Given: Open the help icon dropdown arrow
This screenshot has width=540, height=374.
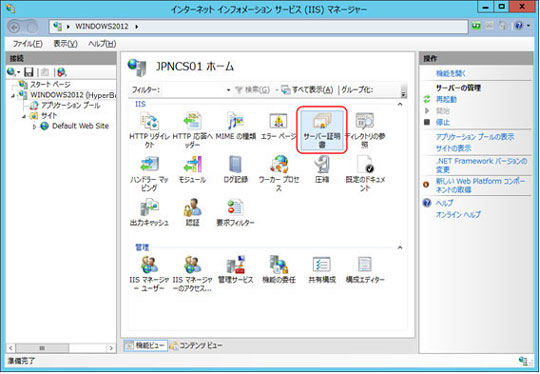Looking at the screenshot, I should [528, 26].
